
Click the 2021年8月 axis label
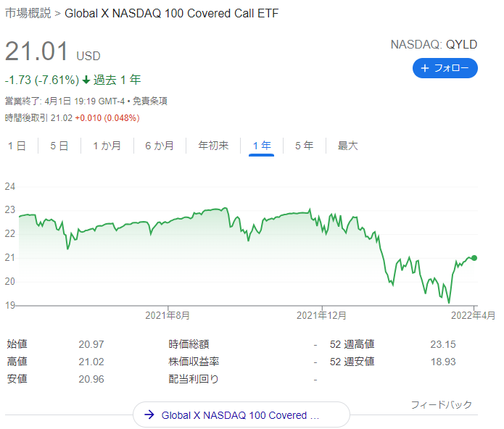(168, 315)
